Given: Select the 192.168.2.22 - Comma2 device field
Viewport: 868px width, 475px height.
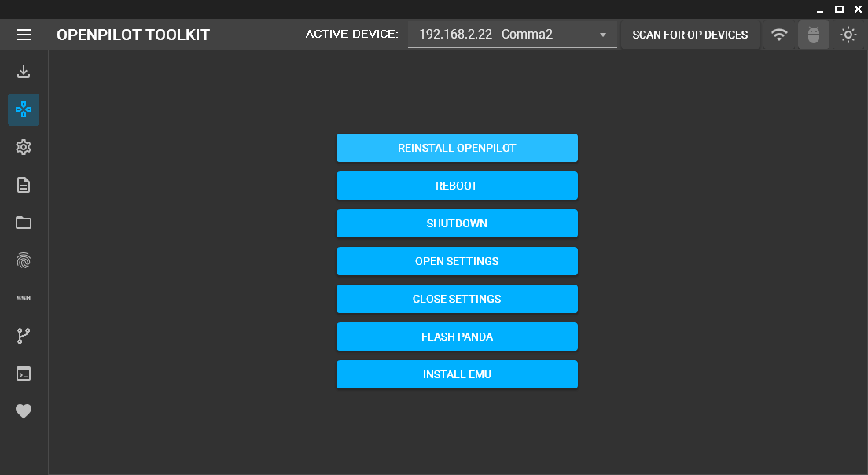Looking at the screenshot, I should point(512,35).
